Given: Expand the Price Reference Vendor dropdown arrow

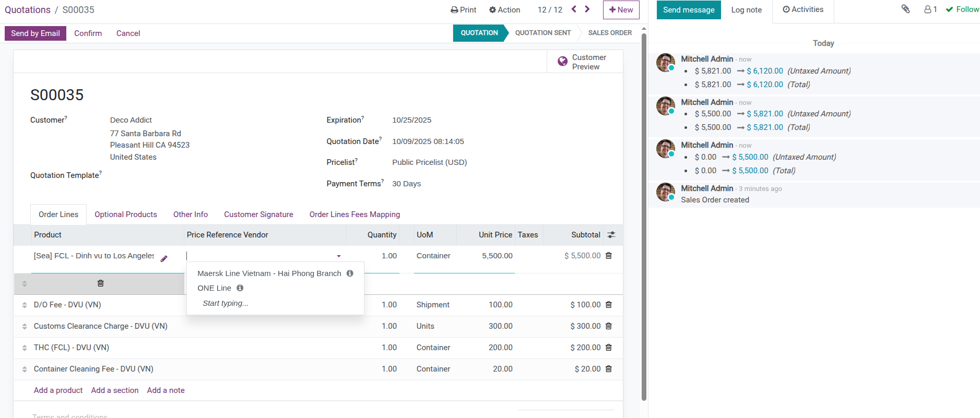Looking at the screenshot, I should point(339,256).
